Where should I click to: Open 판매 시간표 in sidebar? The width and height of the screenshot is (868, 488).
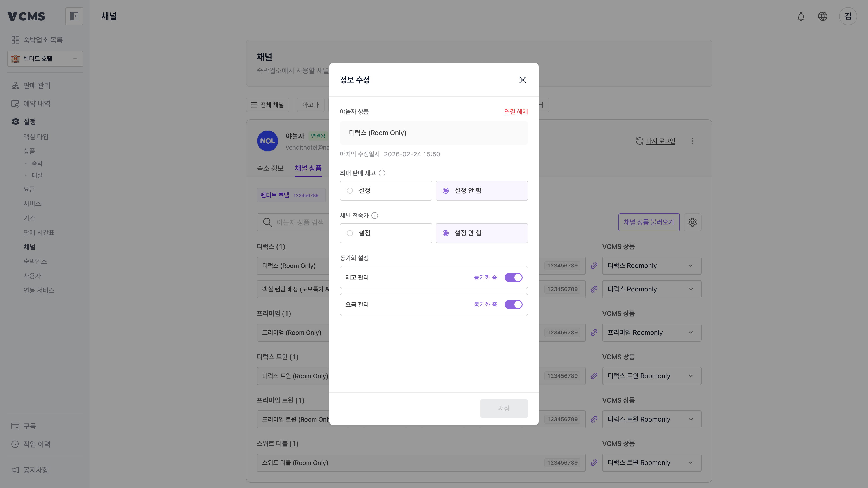[39, 232]
